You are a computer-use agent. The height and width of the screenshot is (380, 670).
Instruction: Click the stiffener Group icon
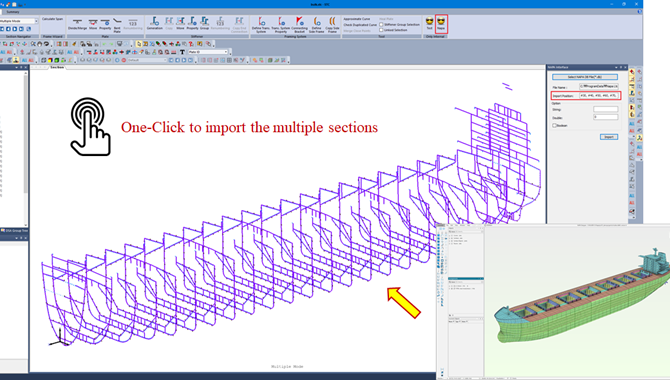(x=205, y=23)
